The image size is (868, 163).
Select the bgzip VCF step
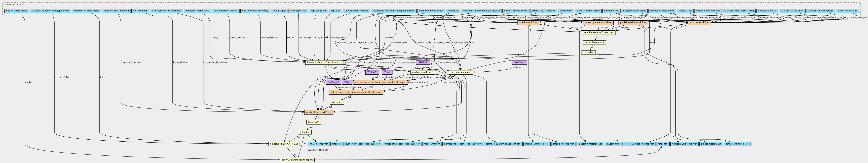(313, 122)
